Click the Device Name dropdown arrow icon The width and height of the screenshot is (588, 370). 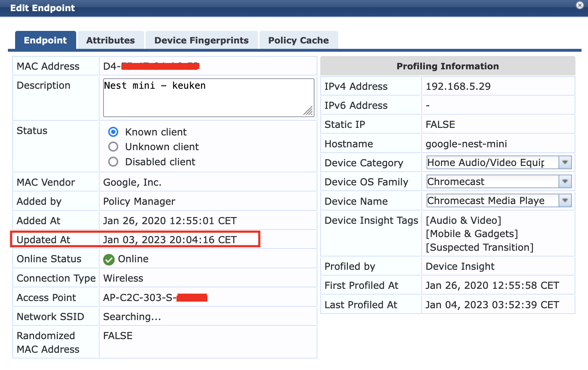pyautogui.click(x=565, y=200)
